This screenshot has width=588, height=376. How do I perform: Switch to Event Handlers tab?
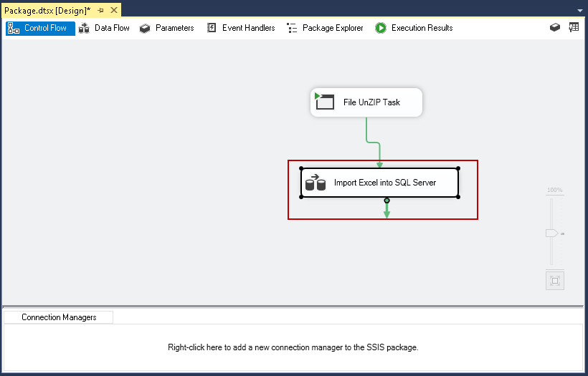[241, 28]
